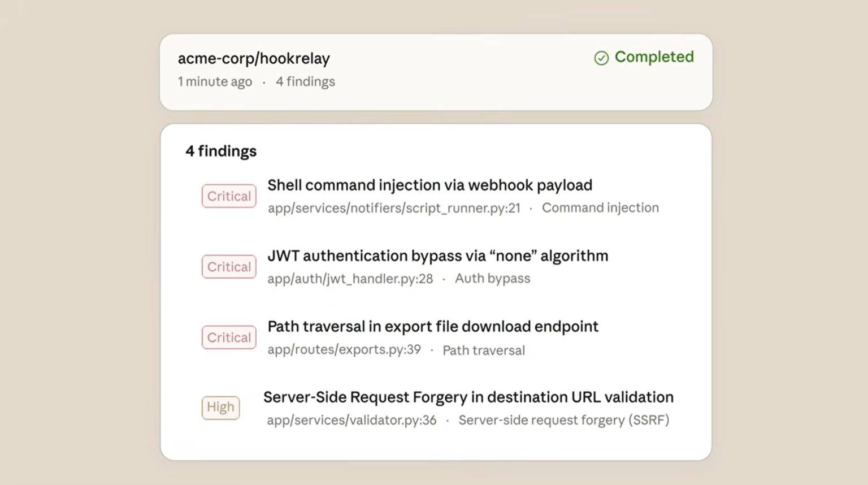The height and width of the screenshot is (485, 868).
Task: Click the 4 findings count on summary card
Action: pyautogui.click(x=306, y=81)
